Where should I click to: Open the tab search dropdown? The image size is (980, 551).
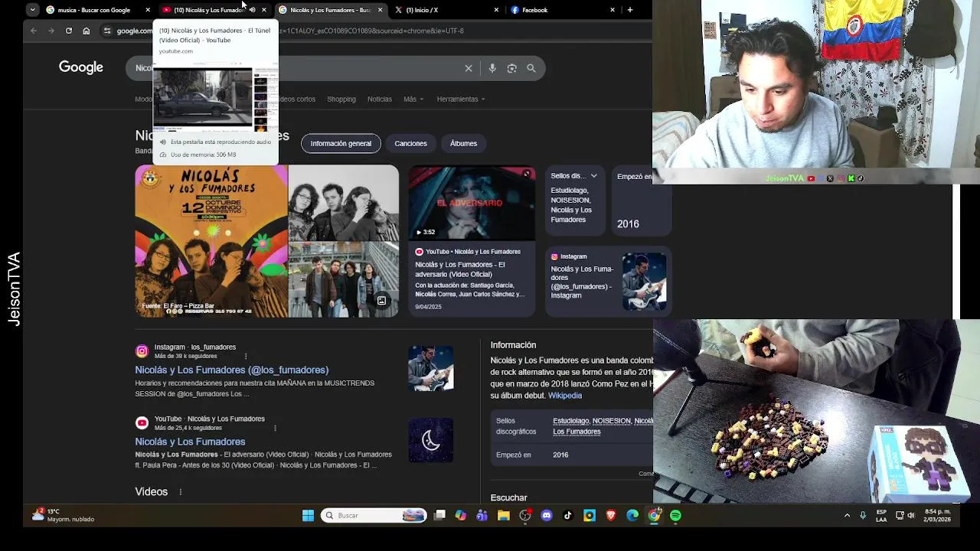click(32, 10)
